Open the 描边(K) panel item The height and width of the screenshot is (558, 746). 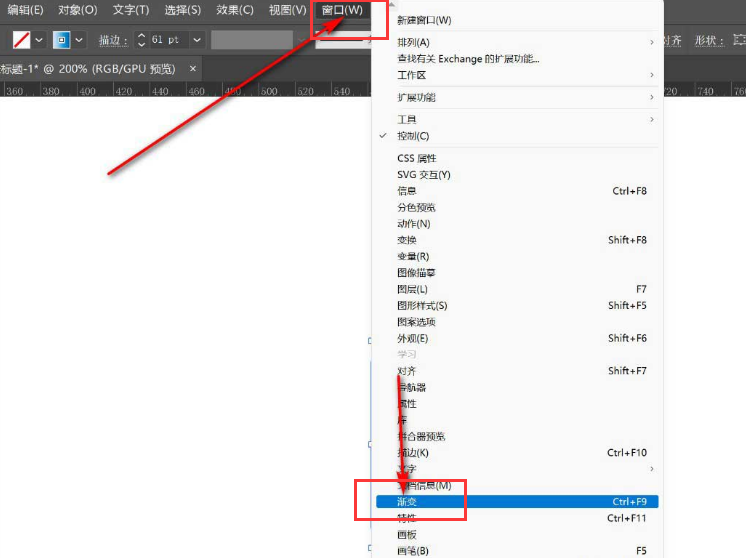coord(517,452)
